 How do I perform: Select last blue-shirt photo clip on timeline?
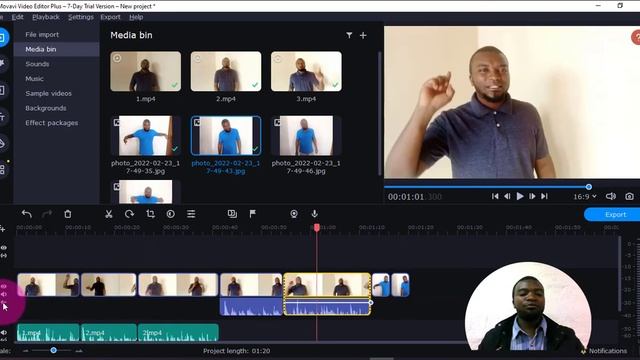(x=400, y=285)
